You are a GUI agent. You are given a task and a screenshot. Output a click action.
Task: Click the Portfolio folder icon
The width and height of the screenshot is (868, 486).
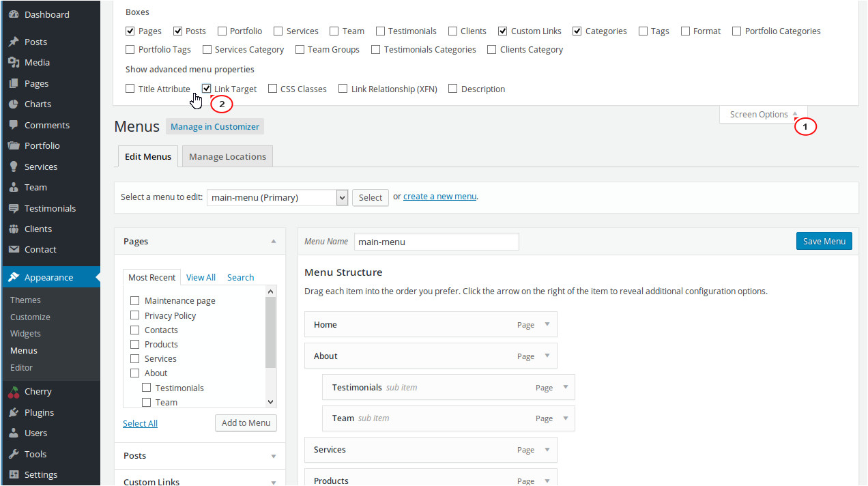14,145
